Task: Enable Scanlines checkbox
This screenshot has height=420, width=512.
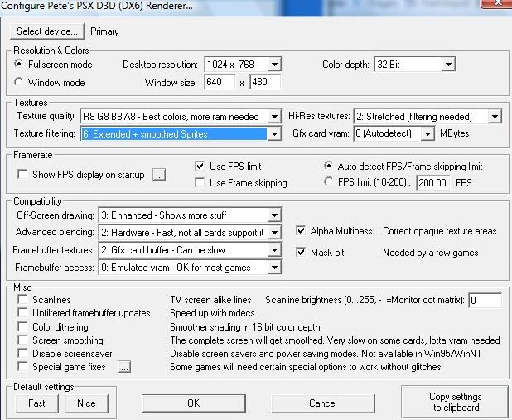Action: [22, 300]
